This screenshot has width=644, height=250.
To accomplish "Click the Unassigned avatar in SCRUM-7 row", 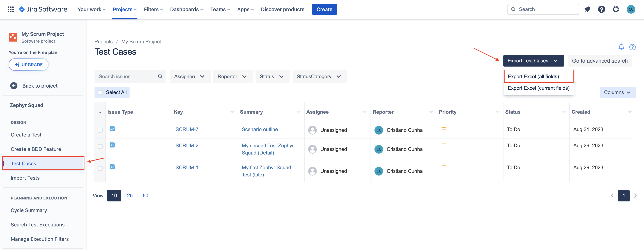I will point(312,130).
